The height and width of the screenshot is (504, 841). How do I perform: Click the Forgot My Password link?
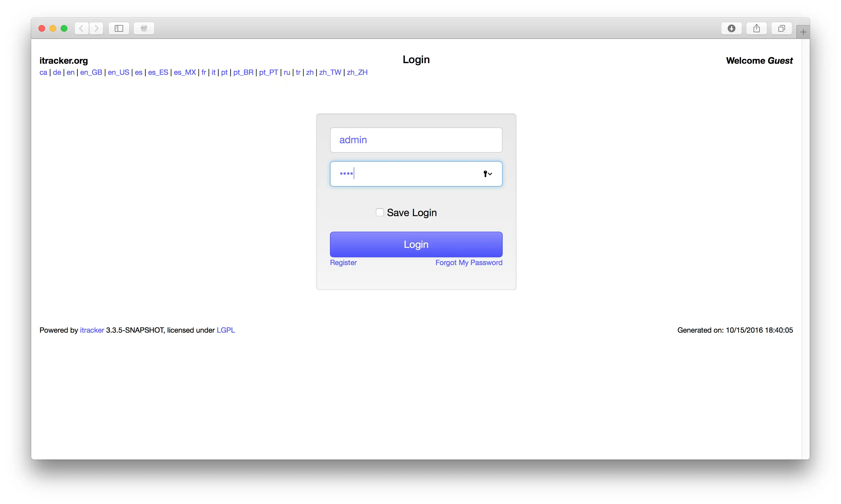[x=469, y=262]
